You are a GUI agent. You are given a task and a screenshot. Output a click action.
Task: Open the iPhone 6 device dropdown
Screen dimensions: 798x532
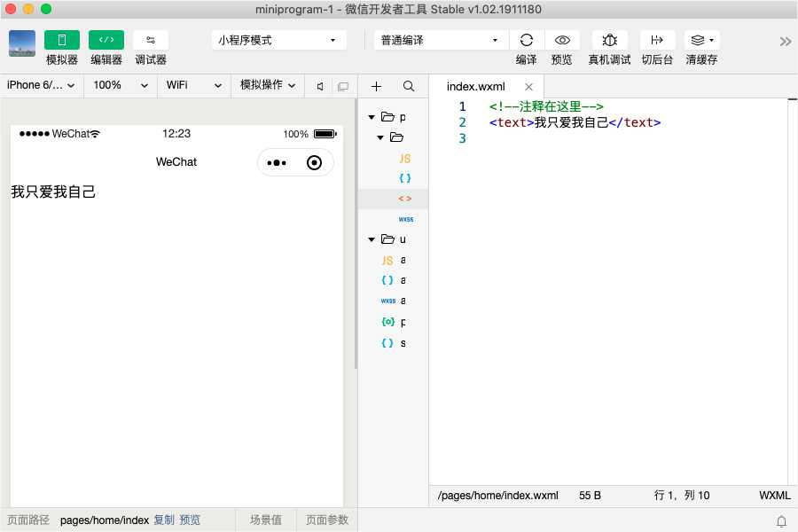(x=41, y=85)
